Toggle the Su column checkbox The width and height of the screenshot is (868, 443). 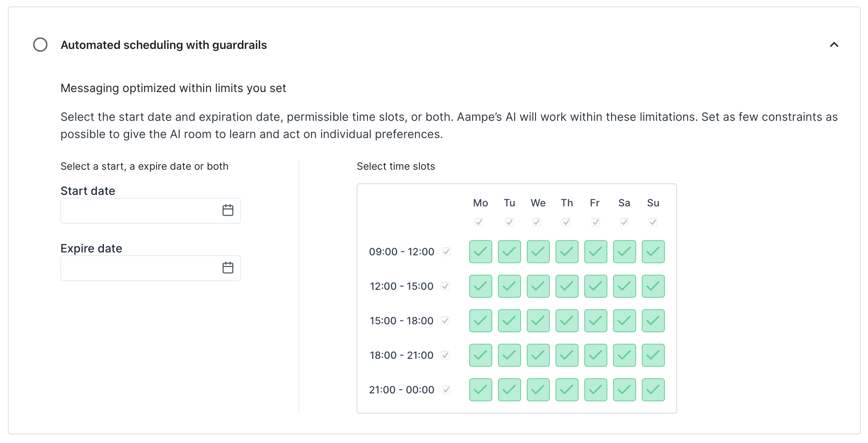[653, 222]
